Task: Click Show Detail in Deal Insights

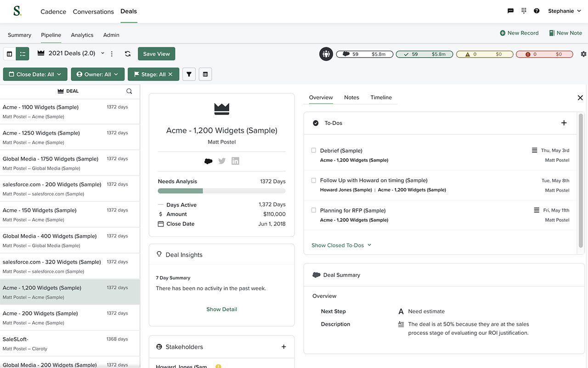Action: point(221,309)
